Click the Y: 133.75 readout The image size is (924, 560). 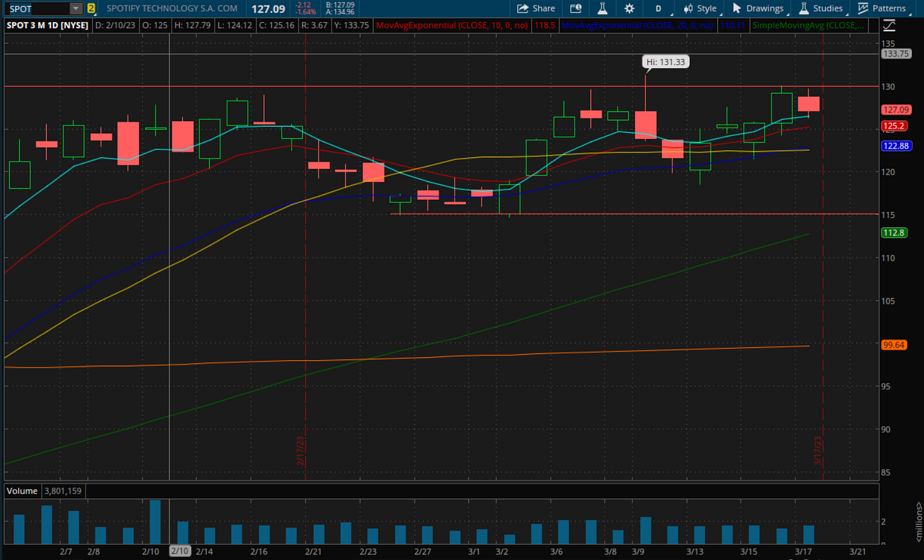pos(351,25)
